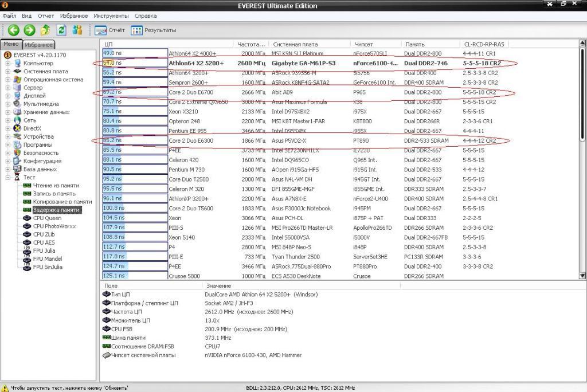This screenshot has height=392, width=587.
Task: Sort by the ЦП column header
Action: [x=167, y=44]
